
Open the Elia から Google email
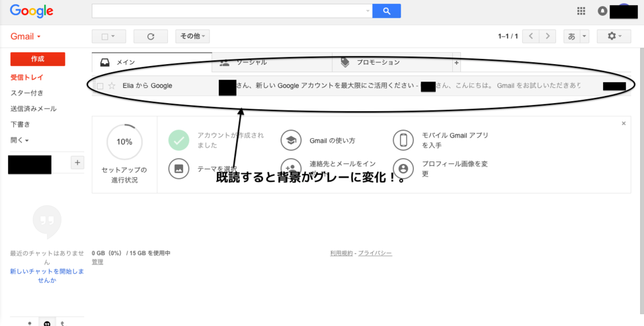click(x=362, y=85)
